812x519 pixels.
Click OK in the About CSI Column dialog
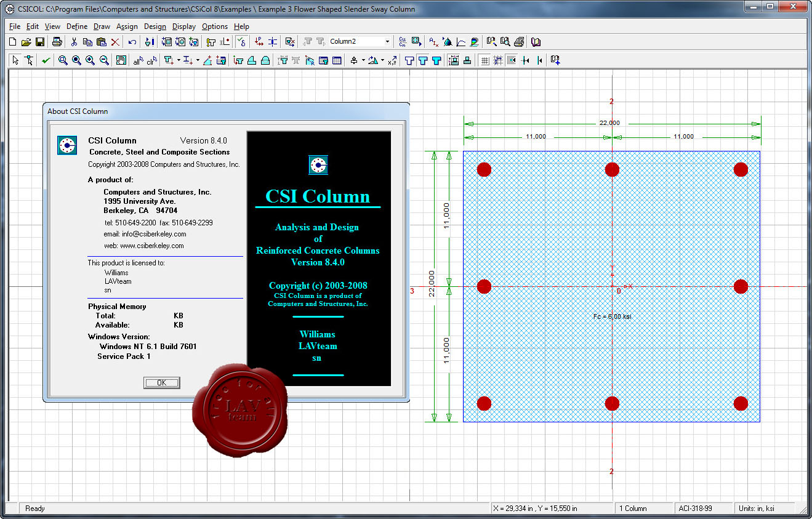(x=161, y=382)
